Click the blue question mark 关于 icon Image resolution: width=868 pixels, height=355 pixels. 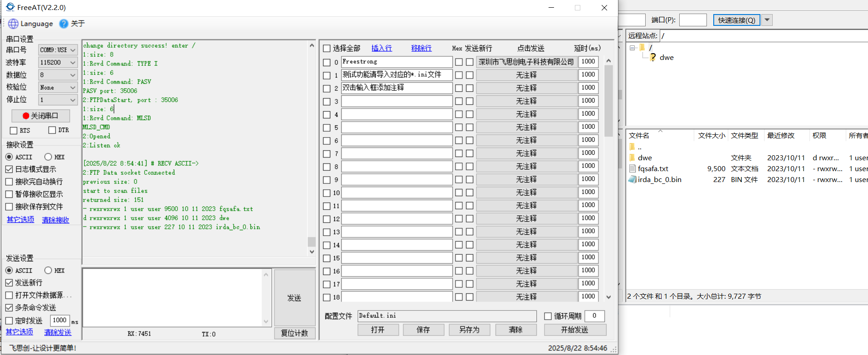point(64,24)
